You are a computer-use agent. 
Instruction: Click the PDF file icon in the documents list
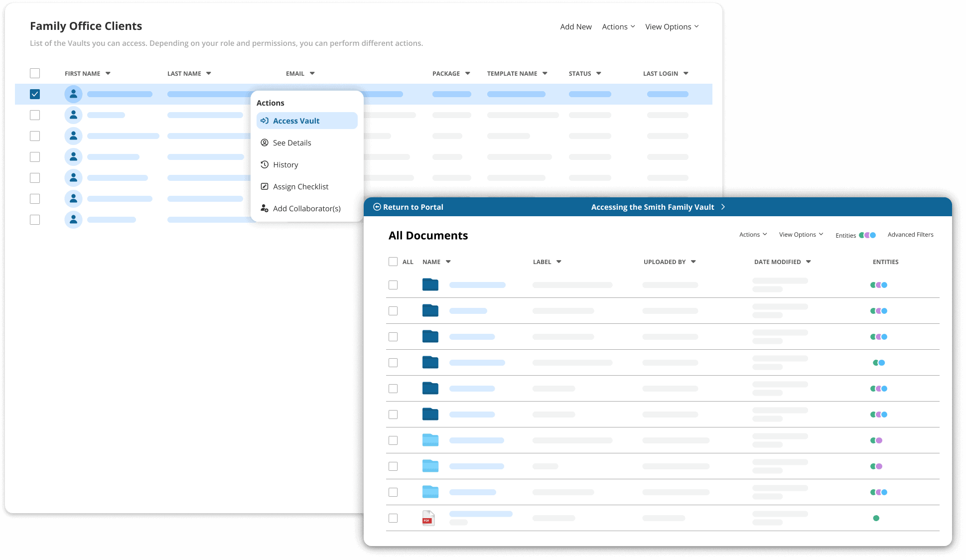(427, 518)
